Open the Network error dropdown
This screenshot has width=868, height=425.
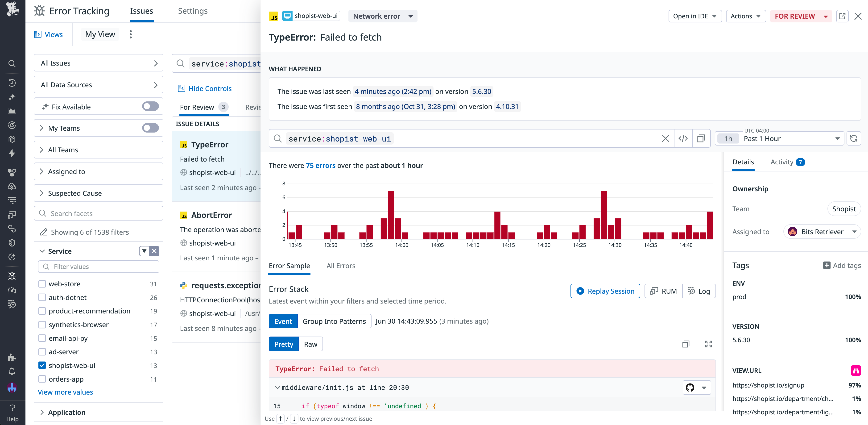coord(382,16)
